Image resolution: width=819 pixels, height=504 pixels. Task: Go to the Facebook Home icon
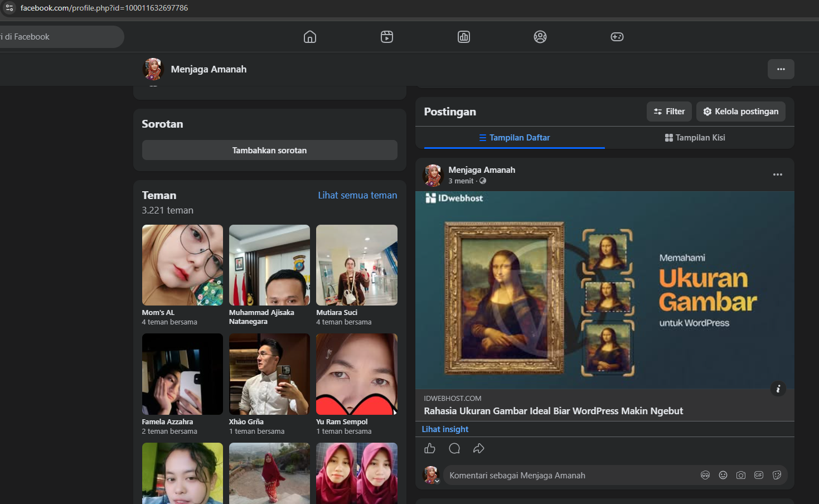(310, 37)
